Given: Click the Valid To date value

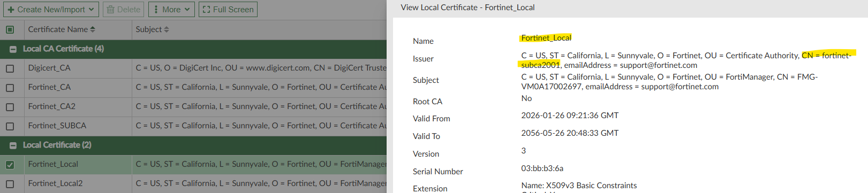Looking at the screenshot, I should pyautogui.click(x=570, y=133).
